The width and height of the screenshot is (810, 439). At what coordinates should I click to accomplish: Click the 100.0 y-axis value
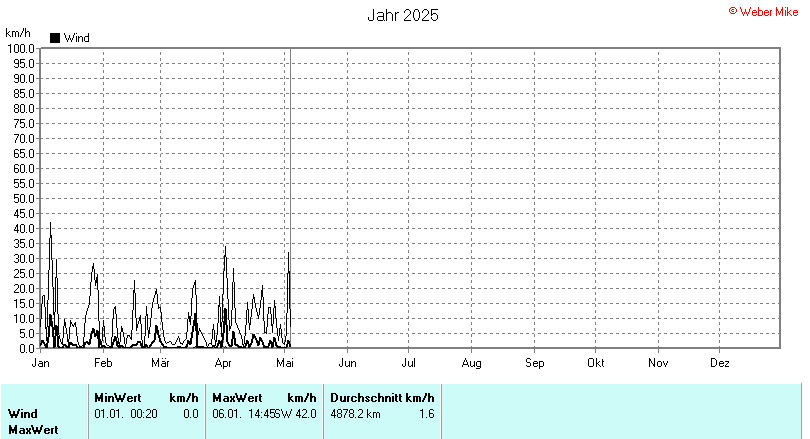20,49
